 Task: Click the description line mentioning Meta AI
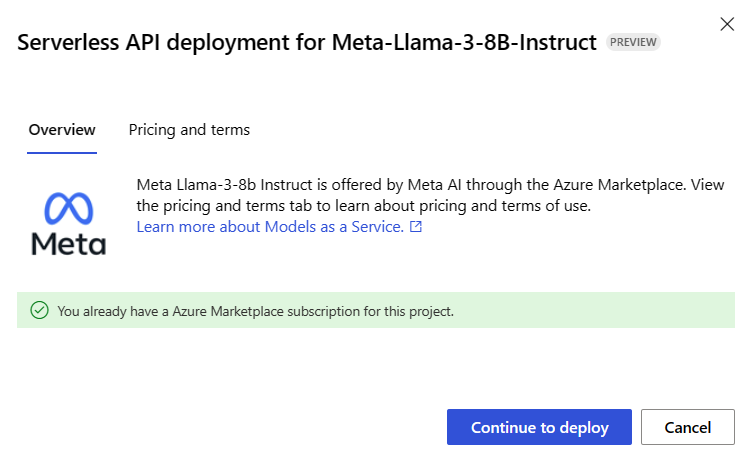(x=430, y=185)
